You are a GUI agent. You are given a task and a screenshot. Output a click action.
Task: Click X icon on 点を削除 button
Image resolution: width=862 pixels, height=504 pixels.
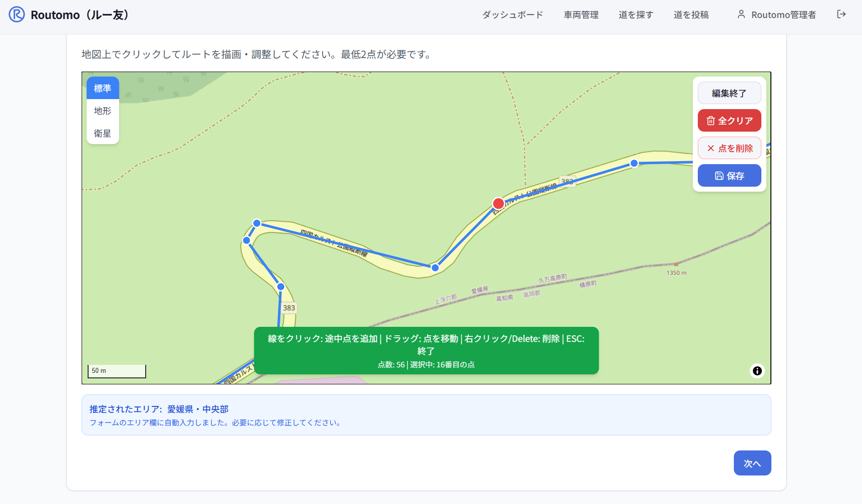710,148
